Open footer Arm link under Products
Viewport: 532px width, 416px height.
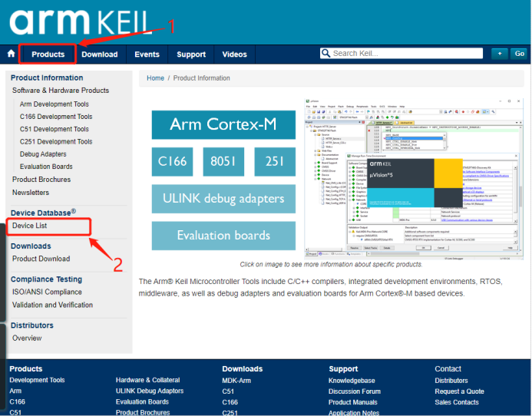(x=15, y=391)
